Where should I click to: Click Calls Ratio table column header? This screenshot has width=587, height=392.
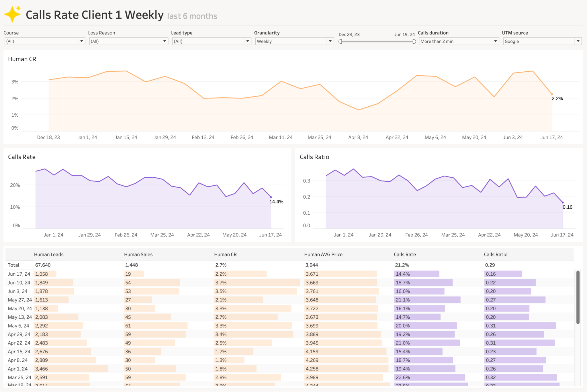click(495, 254)
